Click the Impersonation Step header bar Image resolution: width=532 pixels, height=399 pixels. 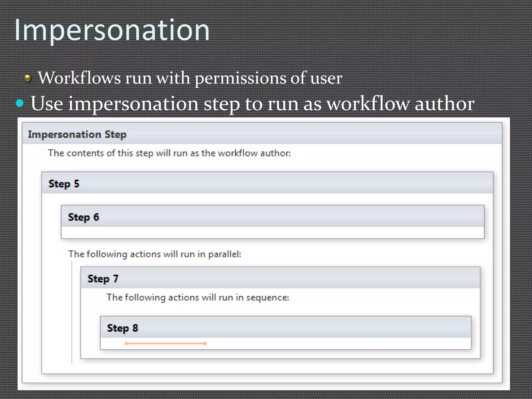262,134
